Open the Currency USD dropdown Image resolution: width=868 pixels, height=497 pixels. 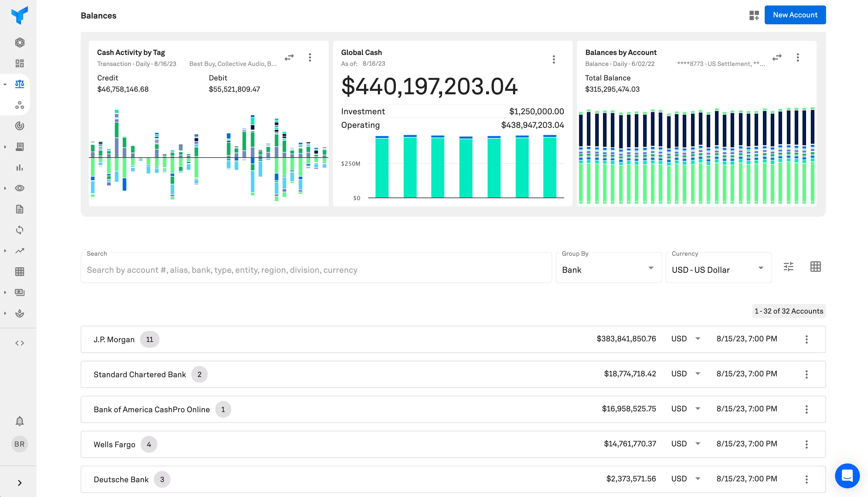point(718,269)
